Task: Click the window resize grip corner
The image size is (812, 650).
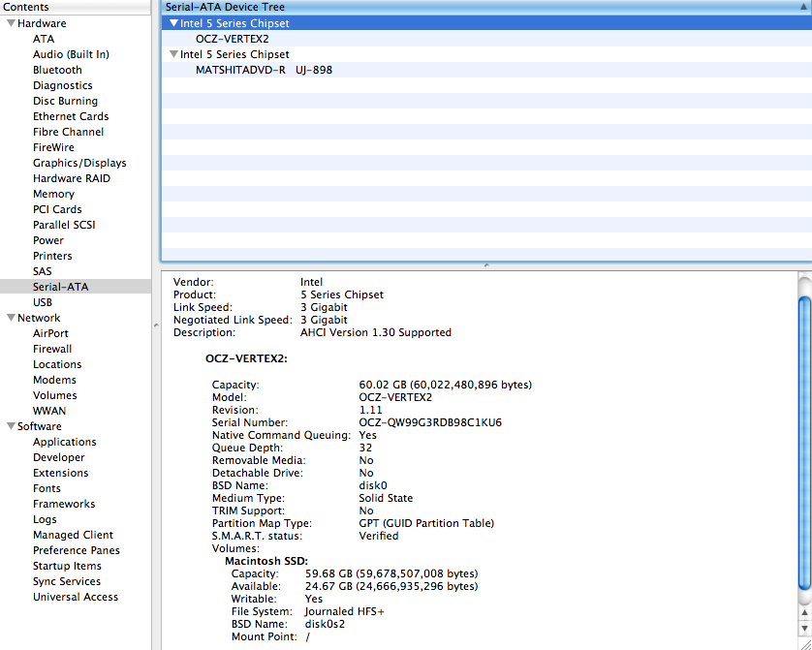Action: (805, 643)
